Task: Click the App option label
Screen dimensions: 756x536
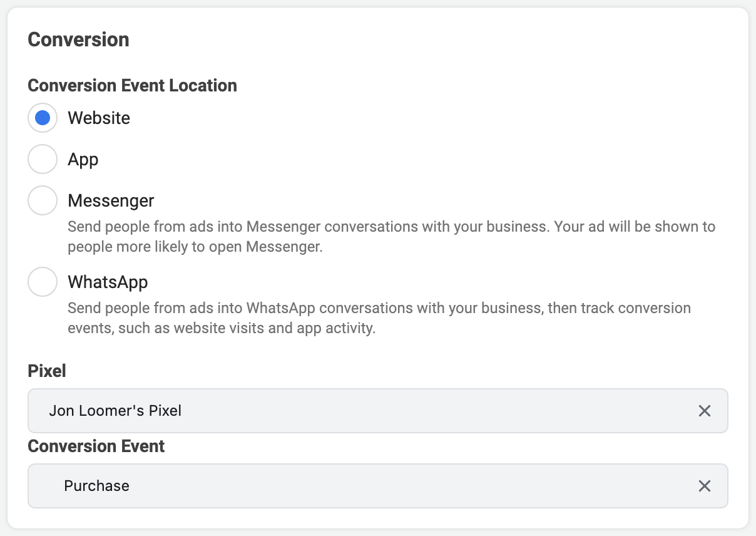Action: tap(83, 160)
